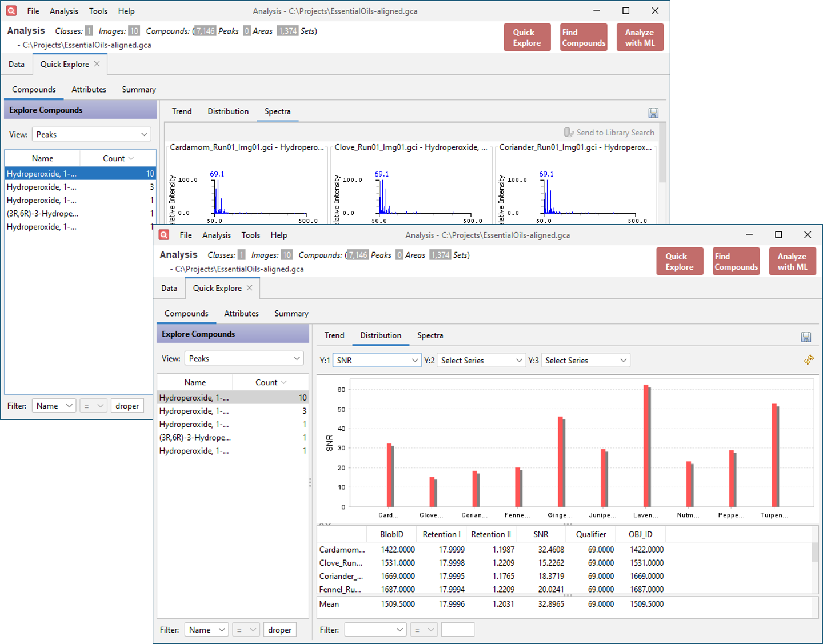The image size is (823, 644).
Task: Open the equals operator dropdown below the data table
Action: point(424,630)
